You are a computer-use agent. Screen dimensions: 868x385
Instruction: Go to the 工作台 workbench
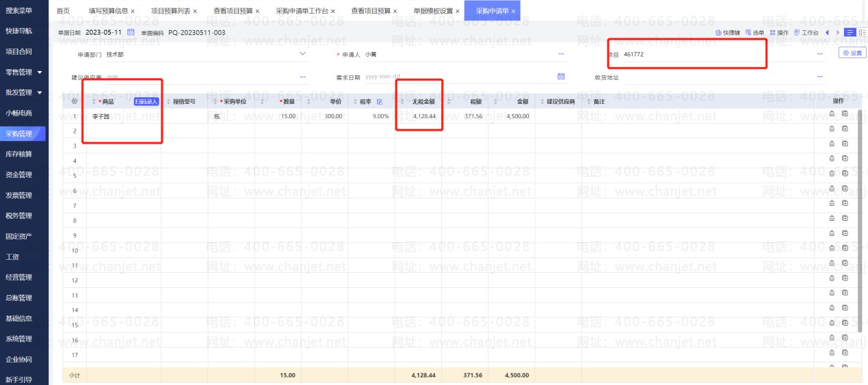click(x=806, y=32)
